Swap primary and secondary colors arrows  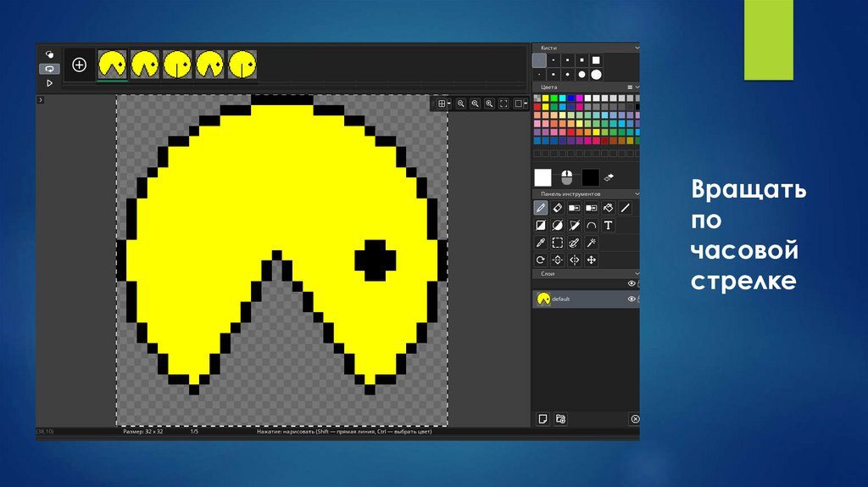[x=609, y=177]
